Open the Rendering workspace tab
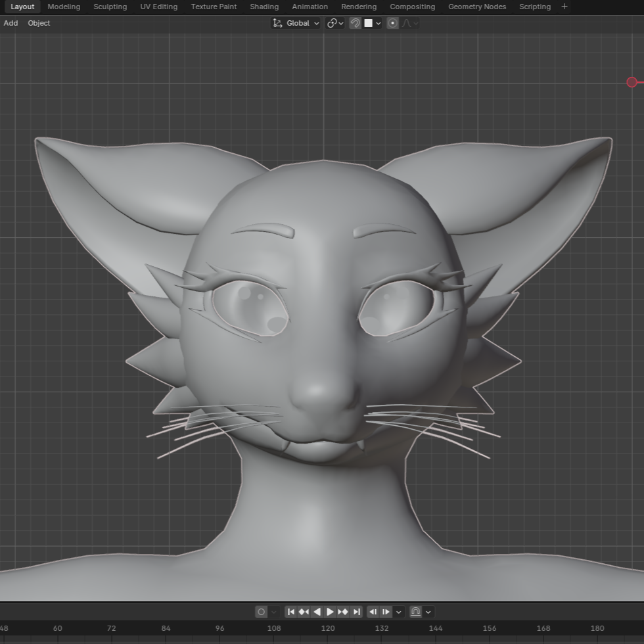 (359, 7)
